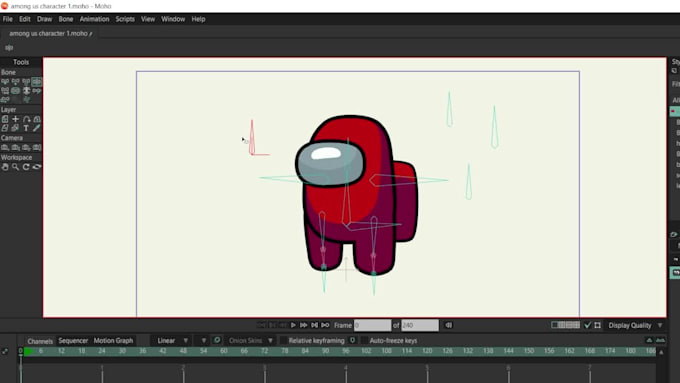This screenshot has height=383, width=680.
Task: Select the Bind Layer tool
Action: tap(26, 91)
